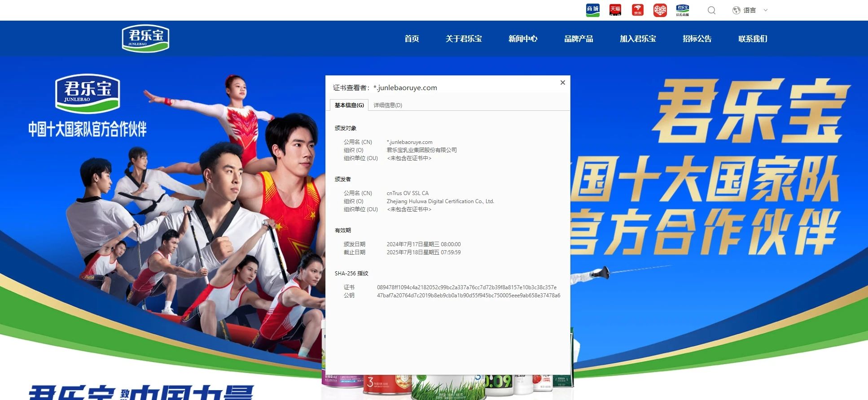Open the 联系我们 menu item
The image size is (868, 400).
point(753,39)
